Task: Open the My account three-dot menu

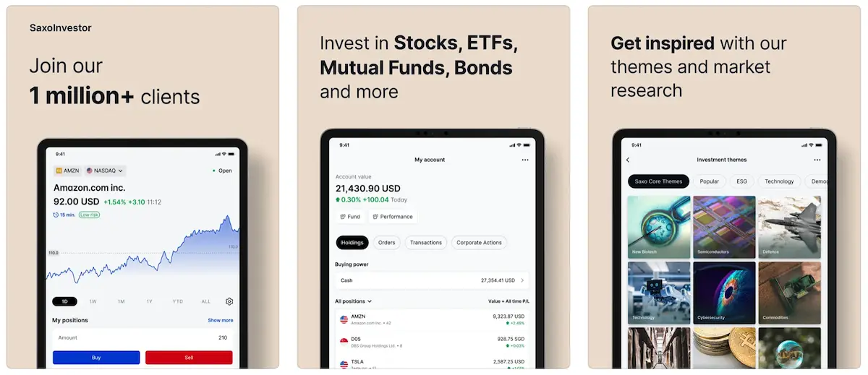Action: [525, 160]
